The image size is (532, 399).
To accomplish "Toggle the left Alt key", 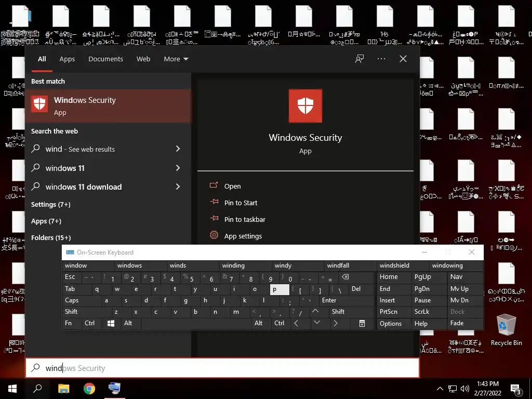I will pyautogui.click(x=131, y=323).
